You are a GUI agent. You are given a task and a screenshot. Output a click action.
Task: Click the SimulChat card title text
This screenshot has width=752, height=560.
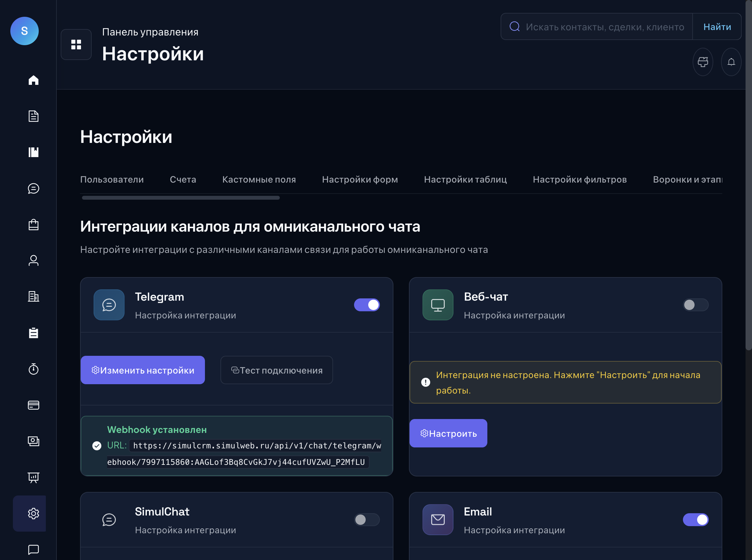(x=162, y=512)
